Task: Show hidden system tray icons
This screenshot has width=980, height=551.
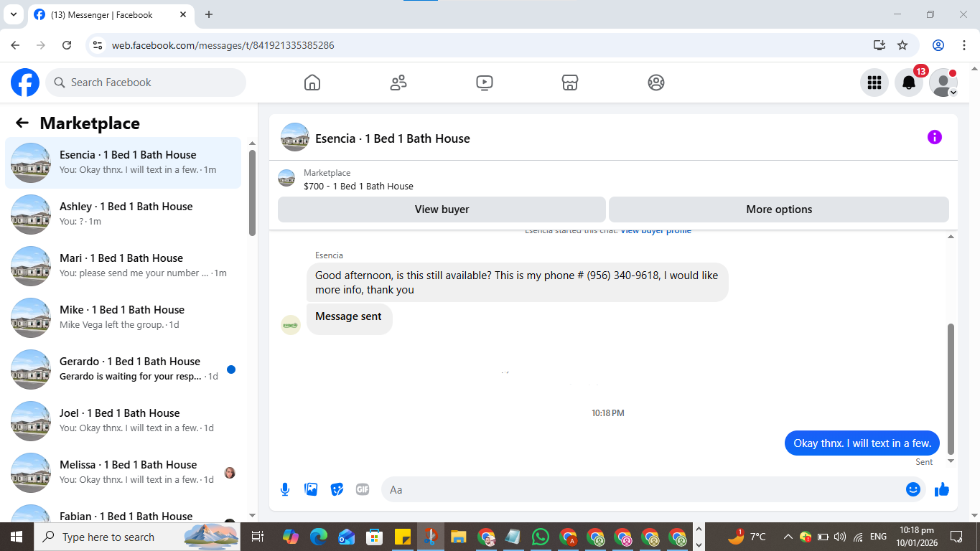Action: [788, 537]
